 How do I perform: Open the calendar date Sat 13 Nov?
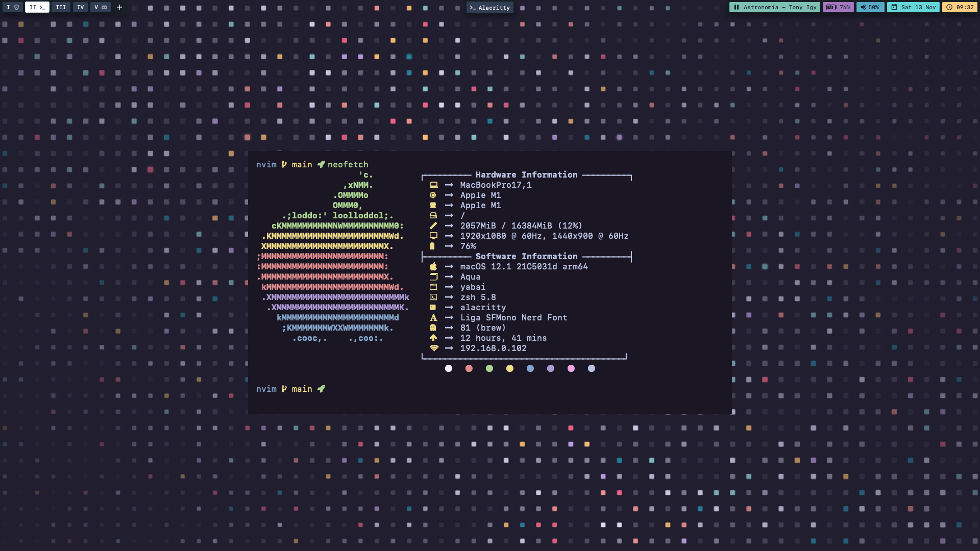coord(913,7)
